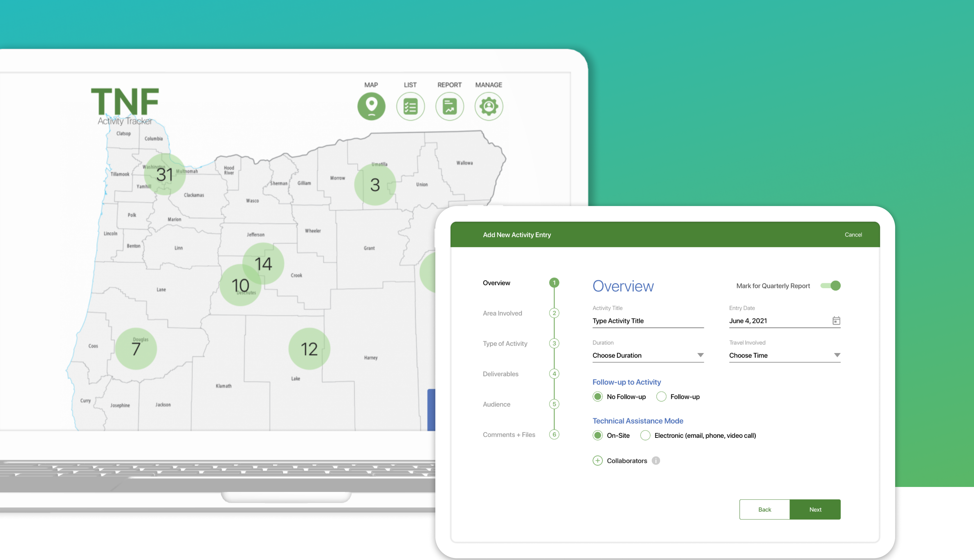Click the Josephine county label
Viewport: 974px width, 560px height.
point(120,405)
